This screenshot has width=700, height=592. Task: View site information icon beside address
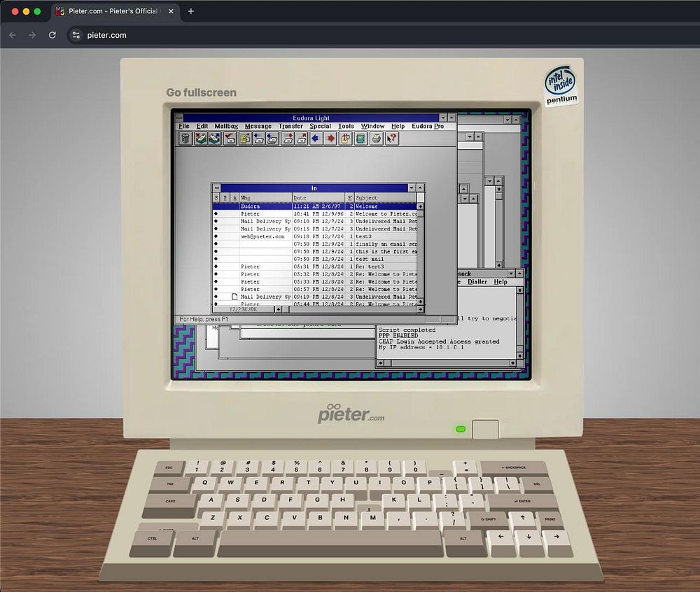tap(76, 35)
